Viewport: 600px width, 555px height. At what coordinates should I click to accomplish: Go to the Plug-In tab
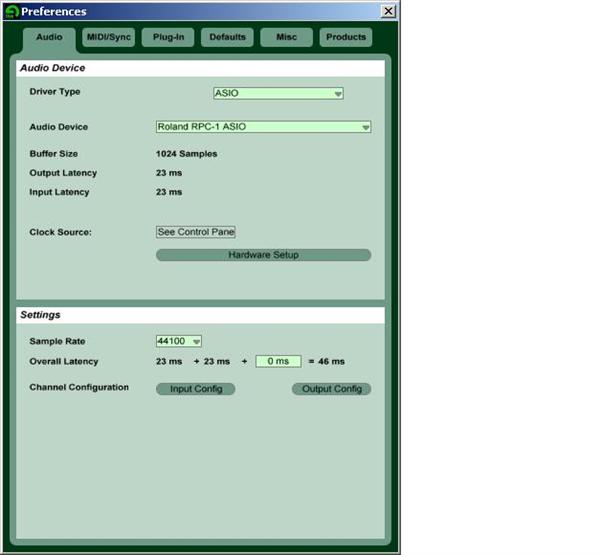(x=168, y=38)
